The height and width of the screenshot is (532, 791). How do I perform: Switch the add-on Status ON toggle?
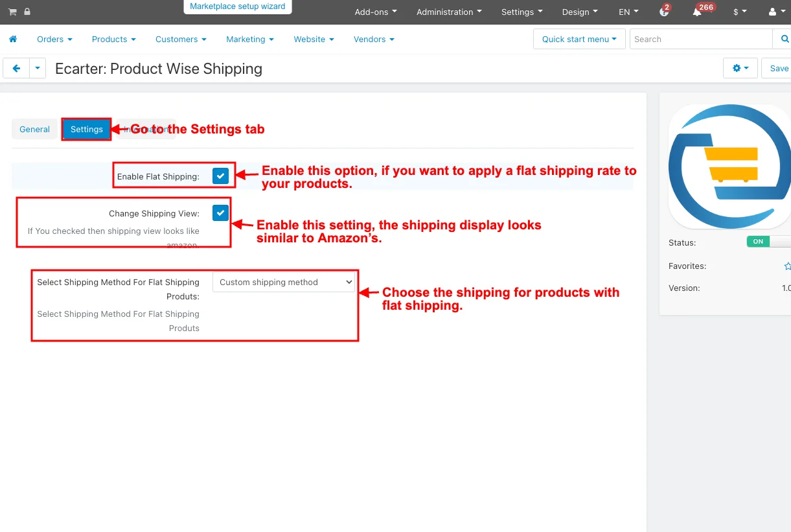click(x=769, y=241)
